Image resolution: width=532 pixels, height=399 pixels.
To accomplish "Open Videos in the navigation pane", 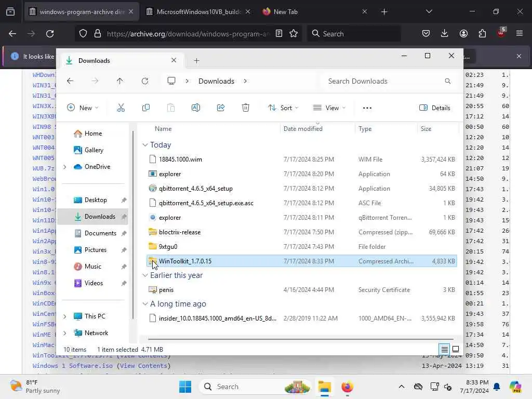I will (x=94, y=283).
